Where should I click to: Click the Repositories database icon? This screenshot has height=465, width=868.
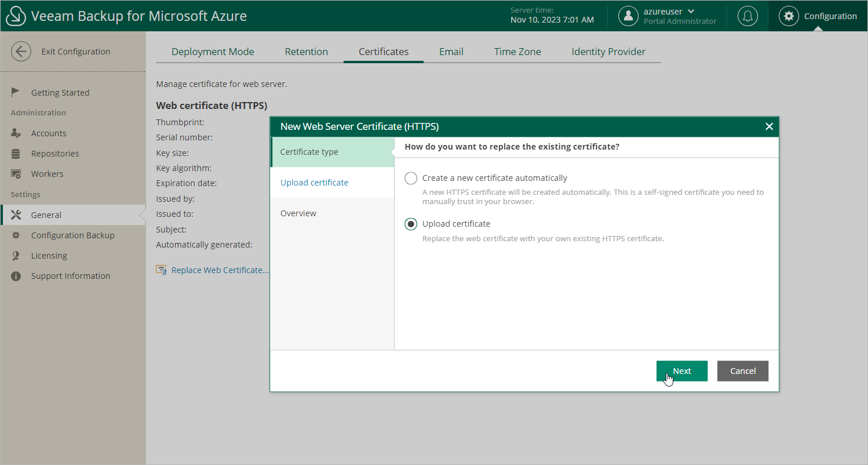16,154
